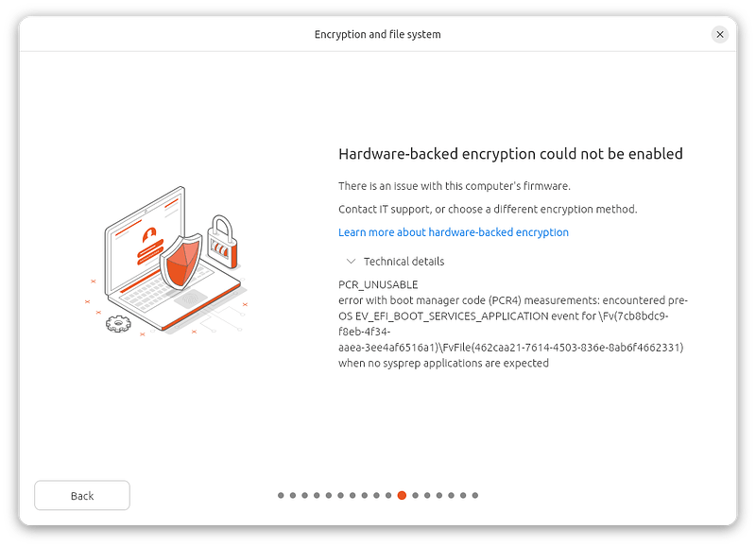Open Learn more about hardware-backed encryption link
756x546 pixels.
click(x=454, y=232)
